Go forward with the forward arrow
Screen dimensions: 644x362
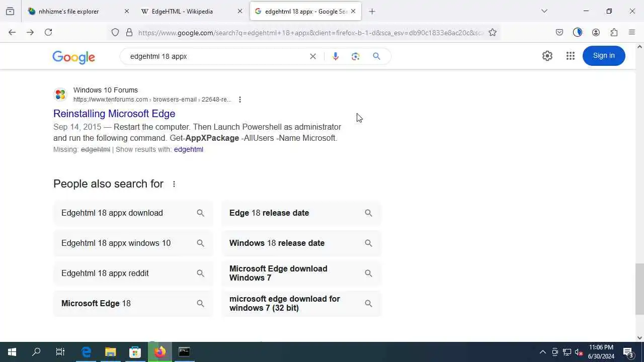coord(30,32)
